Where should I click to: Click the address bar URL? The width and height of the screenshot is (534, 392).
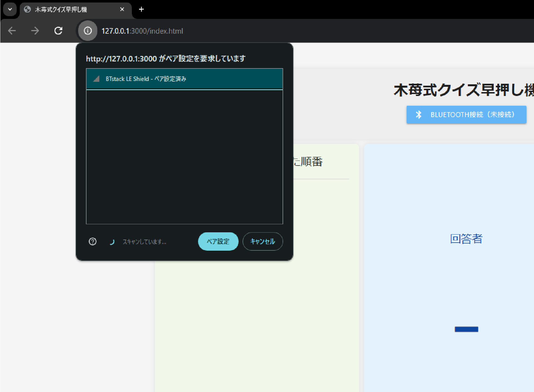(142, 31)
